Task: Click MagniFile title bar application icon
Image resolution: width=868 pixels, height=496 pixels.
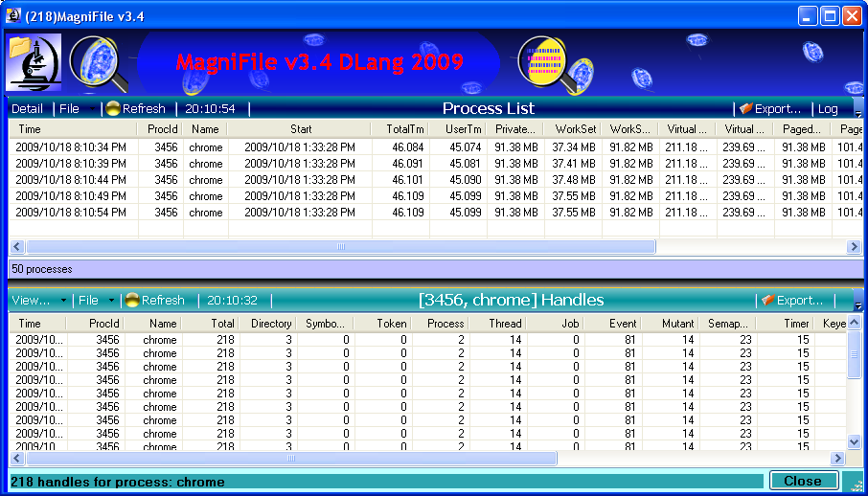Action: coord(12,16)
